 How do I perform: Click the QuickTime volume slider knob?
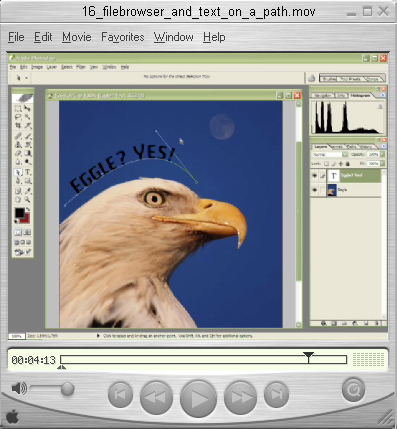(x=67, y=389)
